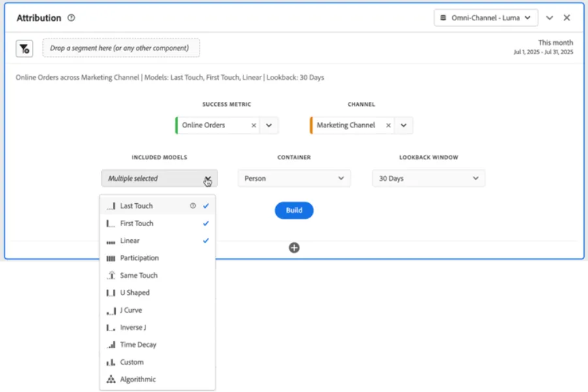Open the segment filter funnel icon
The width and height of the screenshot is (588, 392).
24,48
